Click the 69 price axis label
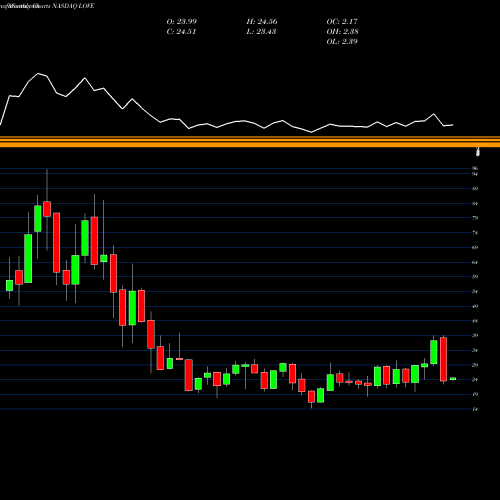The image size is (500, 500). pyautogui.click(x=475, y=247)
